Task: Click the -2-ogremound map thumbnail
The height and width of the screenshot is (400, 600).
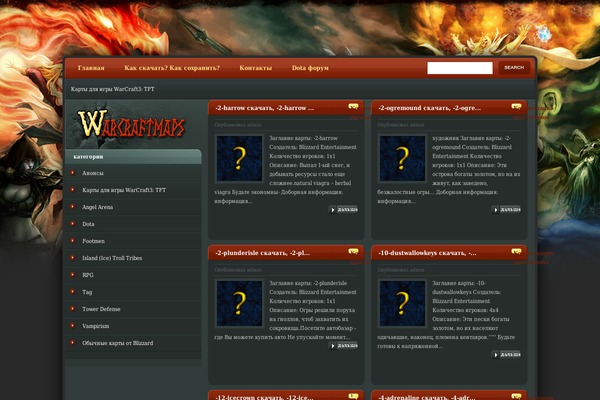Action: point(402,158)
